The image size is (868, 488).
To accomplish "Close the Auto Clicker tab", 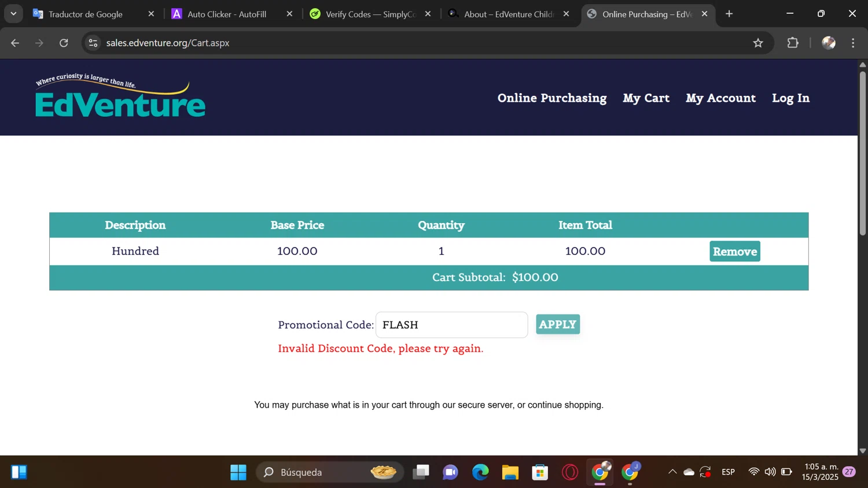I will [x=289, y=14].
